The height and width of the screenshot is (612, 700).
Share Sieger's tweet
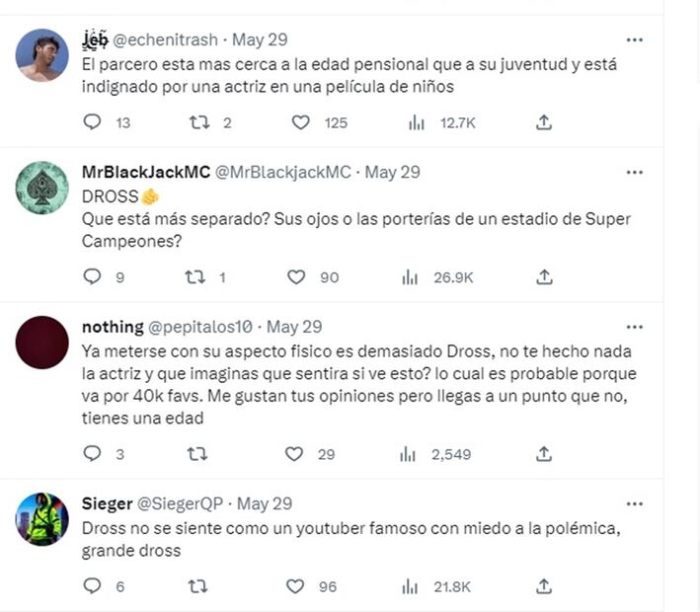tap(543, 586)
